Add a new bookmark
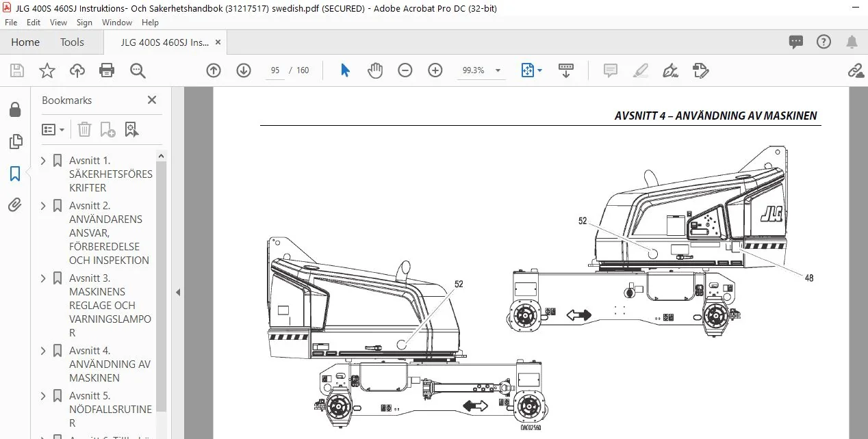Screen dimensions: 868x439 coord(108,129)
